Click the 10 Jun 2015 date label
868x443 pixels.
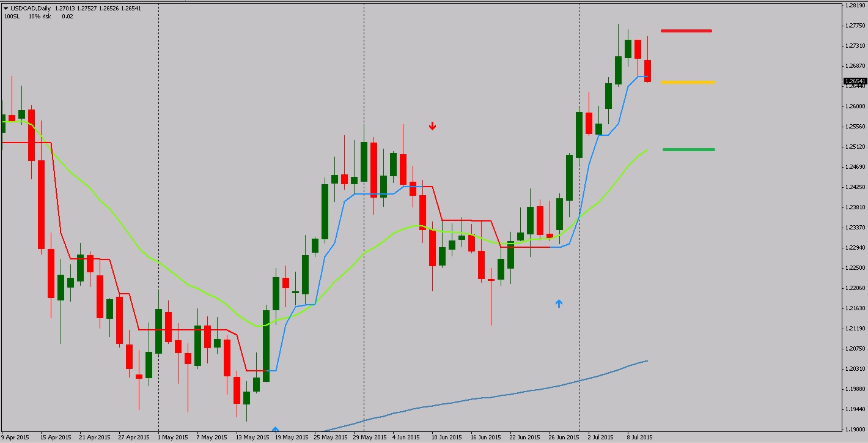pyautogui.click(x=447, y=437)
